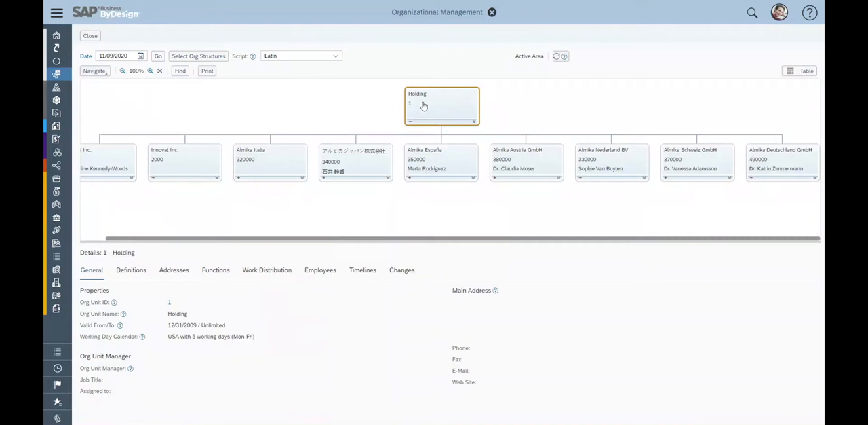Switch to the Changes tab
868x425 pixels.
pyautogui.click(x=402, y=270)
